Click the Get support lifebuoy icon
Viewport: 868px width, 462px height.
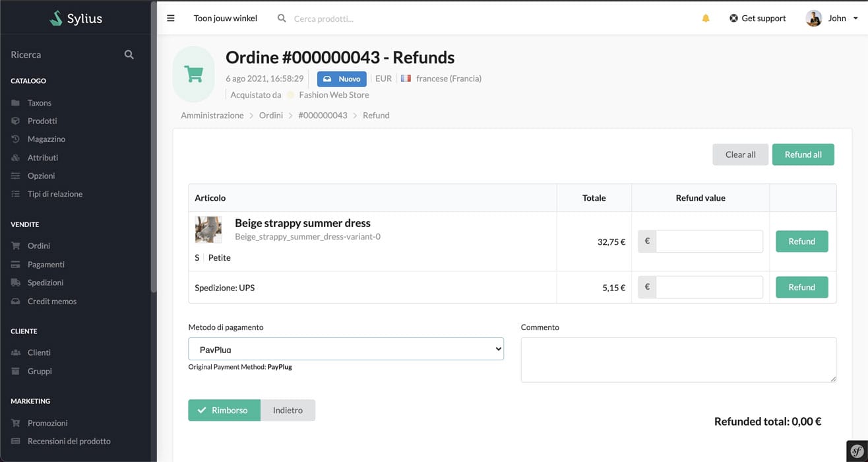[x=733, y=18]
